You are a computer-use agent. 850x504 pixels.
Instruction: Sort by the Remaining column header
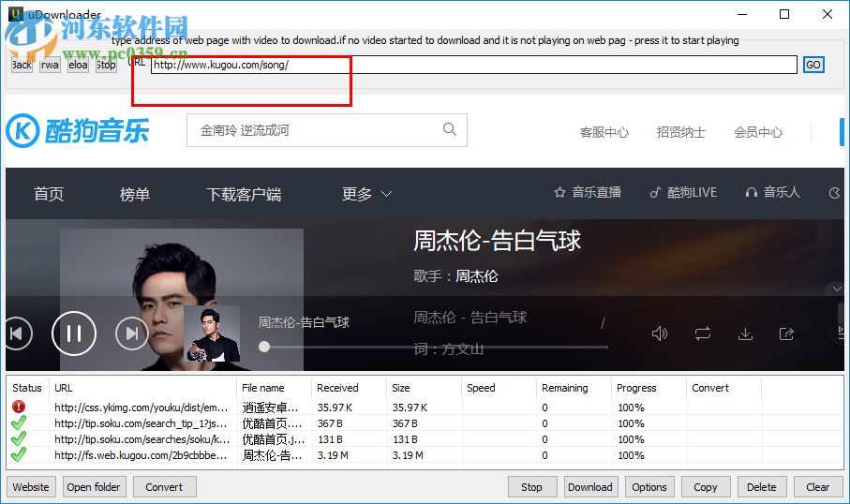[x=574, y=388]
